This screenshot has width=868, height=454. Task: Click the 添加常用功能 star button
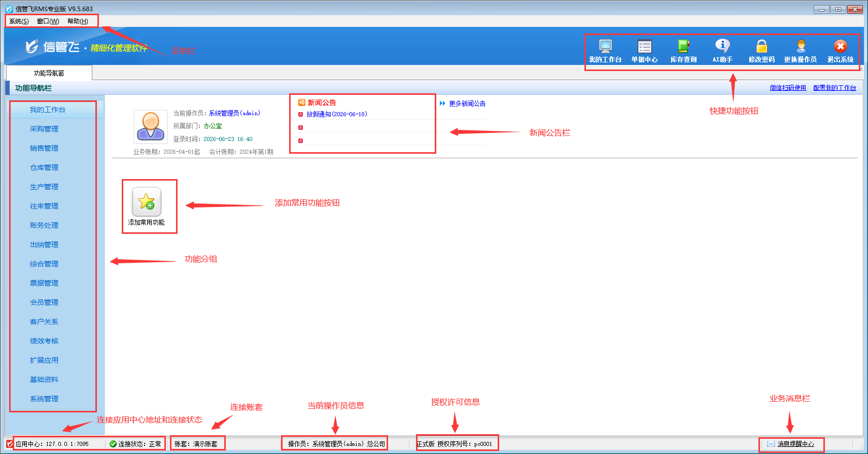147,201
